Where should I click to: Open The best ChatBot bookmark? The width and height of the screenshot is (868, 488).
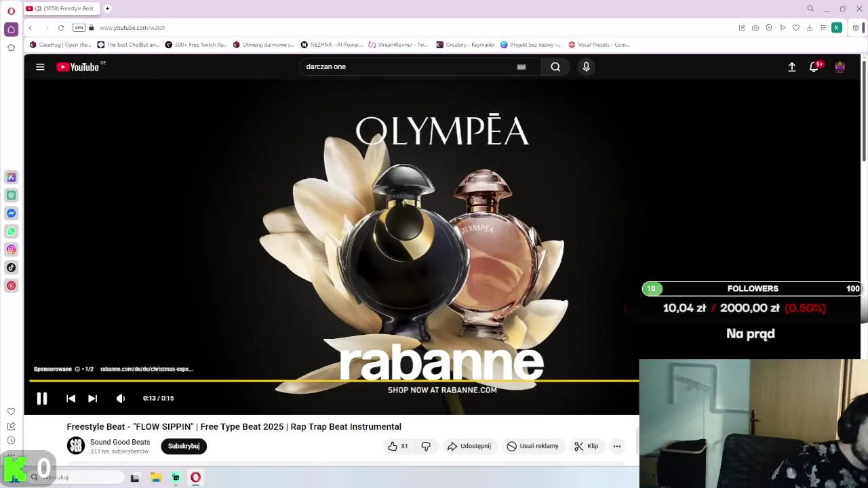click(x=128, y=45)
